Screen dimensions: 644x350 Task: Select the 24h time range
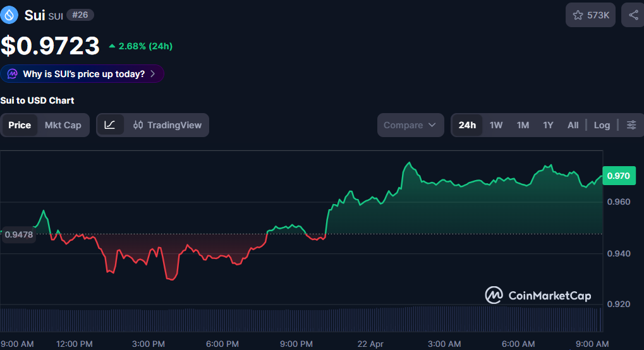(467, 125)
